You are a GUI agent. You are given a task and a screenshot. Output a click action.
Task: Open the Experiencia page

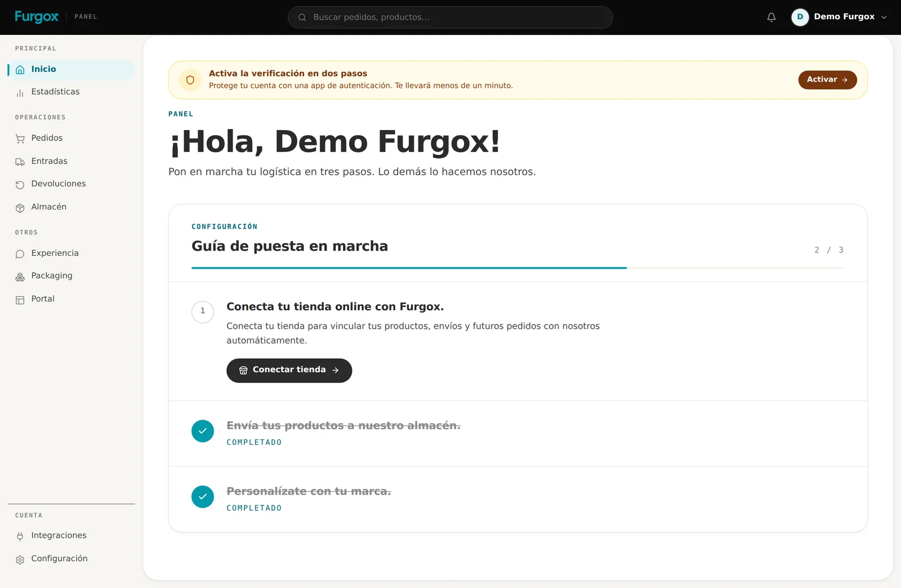click(x=71, y=253)
